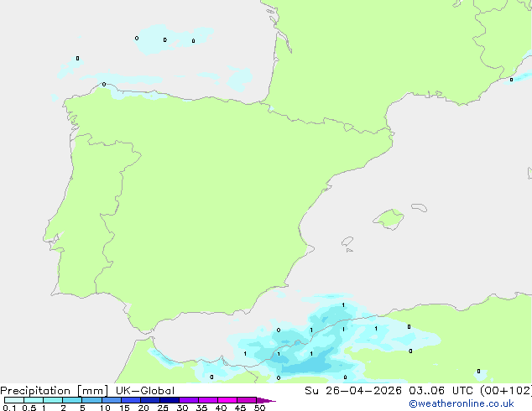Click the "0.1" legend scale label
This screenshot has width=532, height=411.
[9, 408]
